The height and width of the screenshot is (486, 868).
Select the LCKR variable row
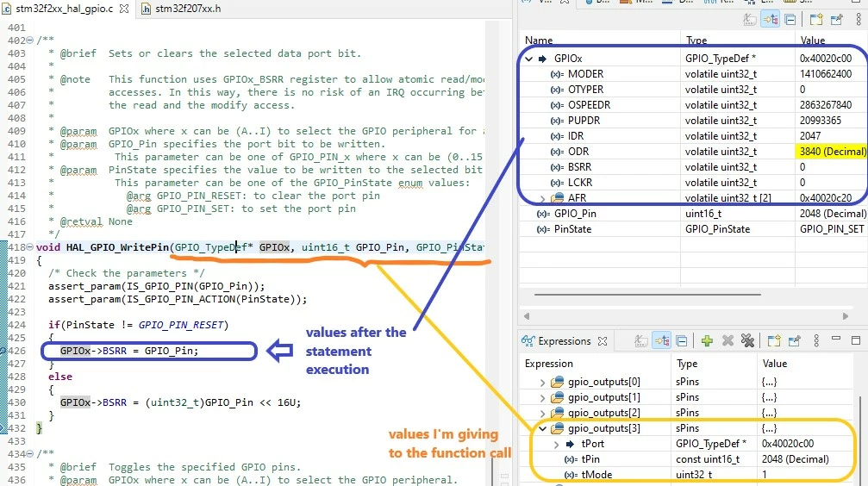coord(694,183)
